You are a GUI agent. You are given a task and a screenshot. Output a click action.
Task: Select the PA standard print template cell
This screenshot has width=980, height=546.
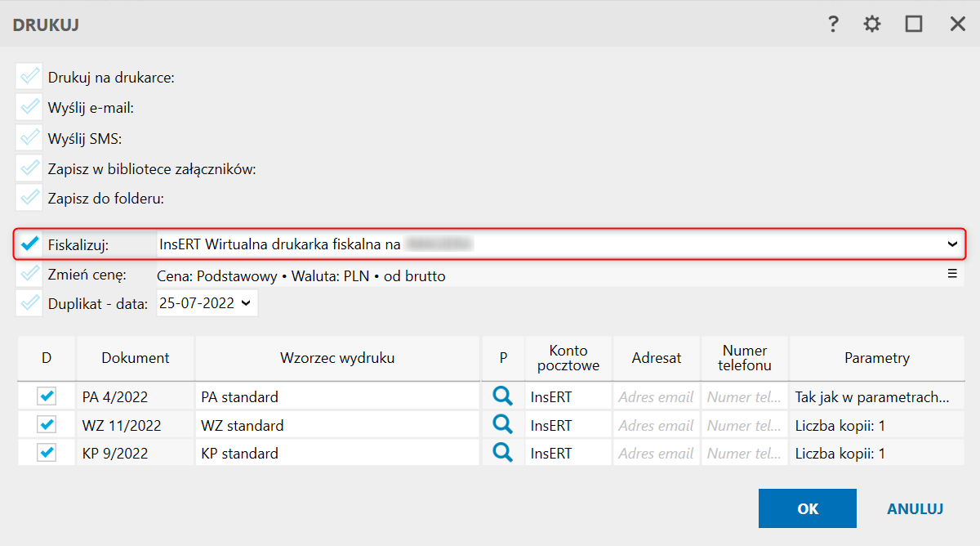(336, 397)
